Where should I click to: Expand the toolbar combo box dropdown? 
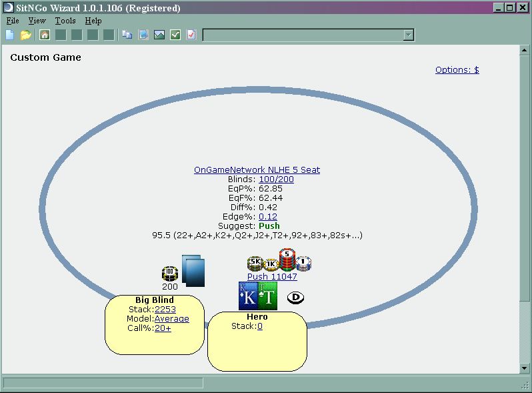[409, 35]
